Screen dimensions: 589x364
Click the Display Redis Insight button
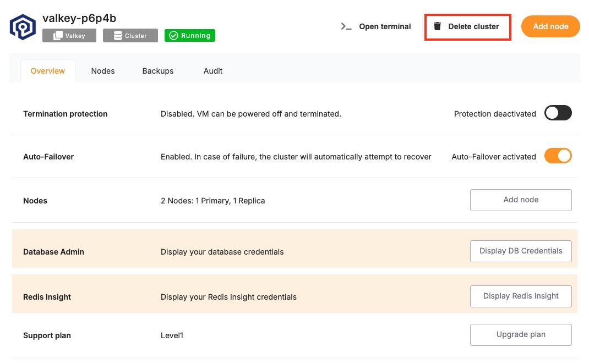(x=520, y=296)
